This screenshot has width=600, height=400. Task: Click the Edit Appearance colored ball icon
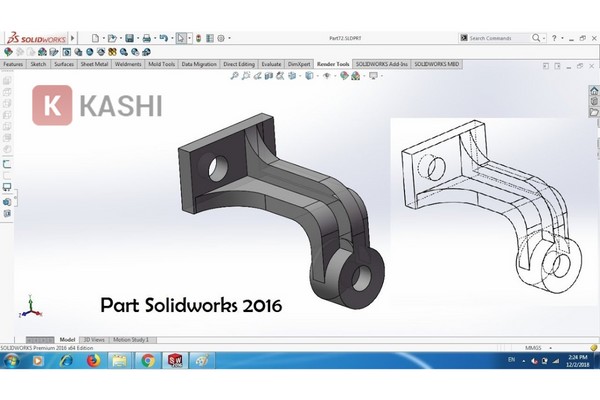8,52
